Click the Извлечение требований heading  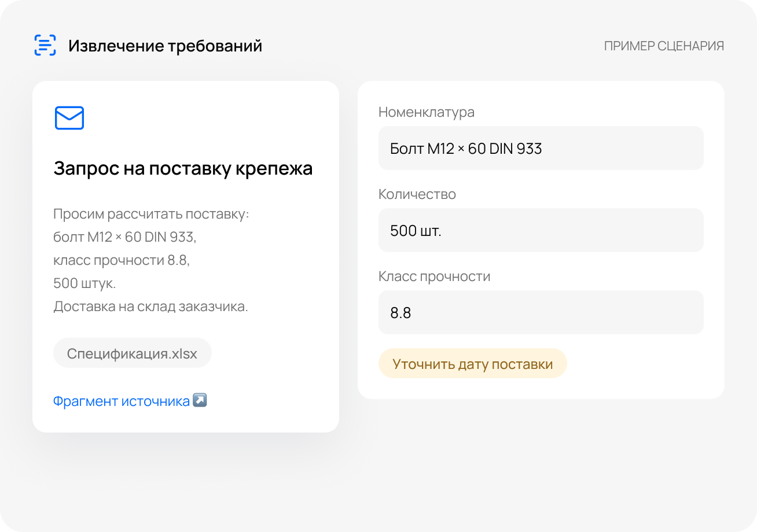(166, 46)
